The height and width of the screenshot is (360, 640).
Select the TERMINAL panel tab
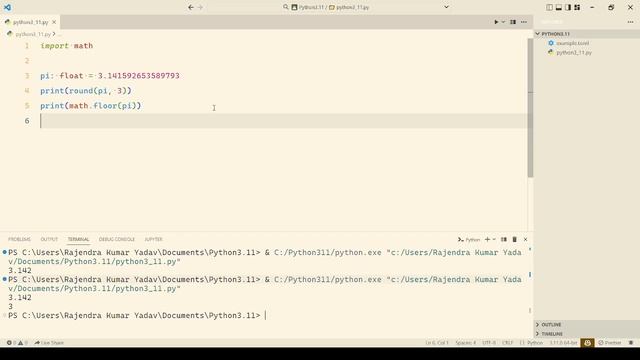point(78,239)
